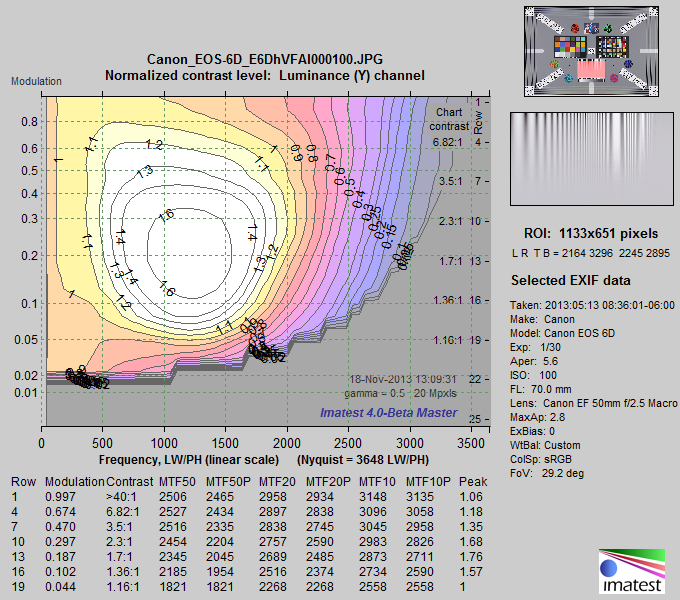Click modulation value 0.997 in row 1
Viewport: 680px width, 600px height.
(x=60, y=497)
